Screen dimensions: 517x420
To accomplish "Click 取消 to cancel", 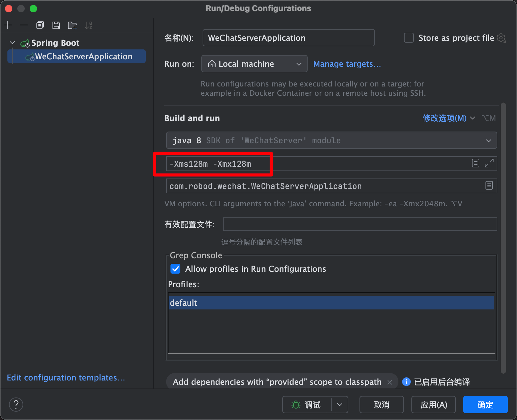I will (382, 405).
